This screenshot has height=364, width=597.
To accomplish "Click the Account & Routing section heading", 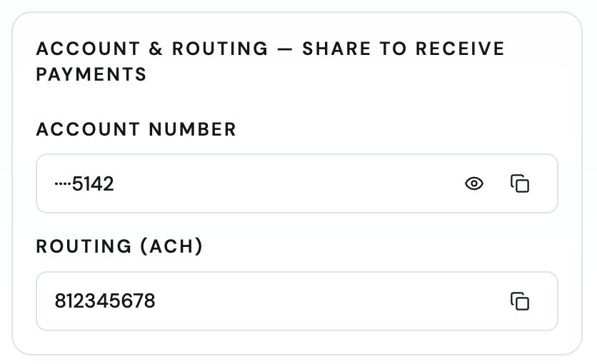I will (271, 61).
